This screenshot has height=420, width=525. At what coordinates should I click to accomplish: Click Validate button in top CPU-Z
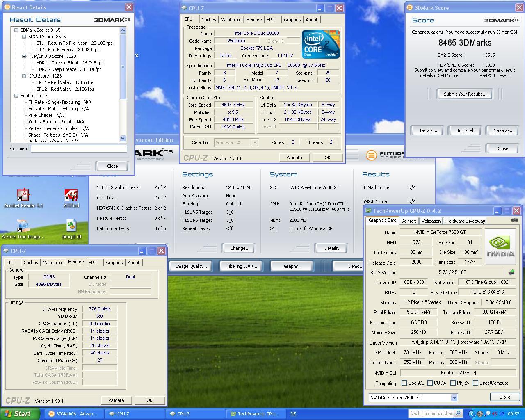coord(294,157)
